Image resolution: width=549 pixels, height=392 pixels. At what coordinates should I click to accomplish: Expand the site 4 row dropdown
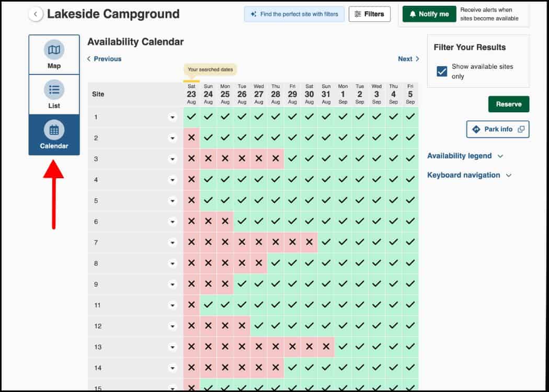(x=172, y=180)
